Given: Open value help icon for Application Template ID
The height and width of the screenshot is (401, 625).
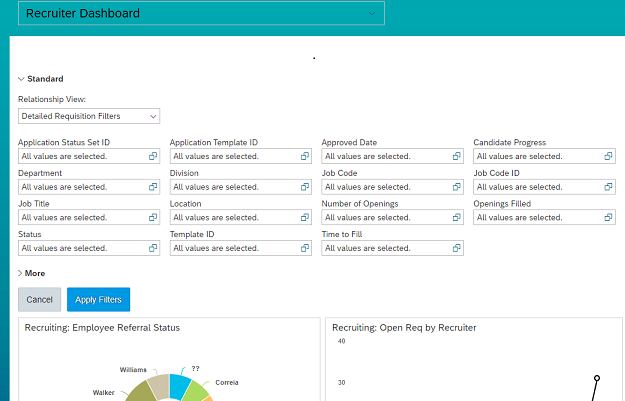Looking at the screenshot, I should (305, 156).
